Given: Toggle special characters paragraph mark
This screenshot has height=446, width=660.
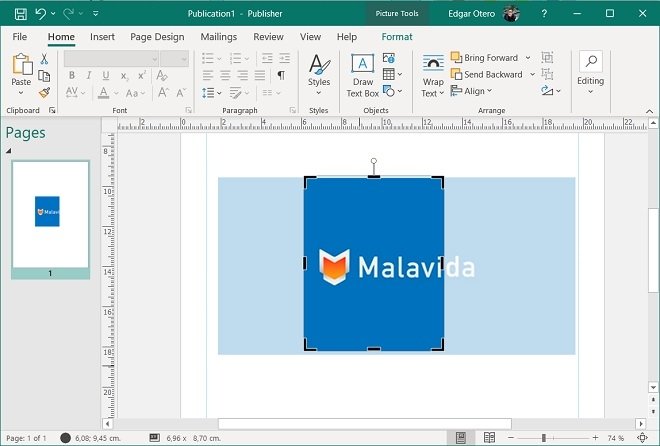Looking at the screenshot, I should (x=281, y=75).
